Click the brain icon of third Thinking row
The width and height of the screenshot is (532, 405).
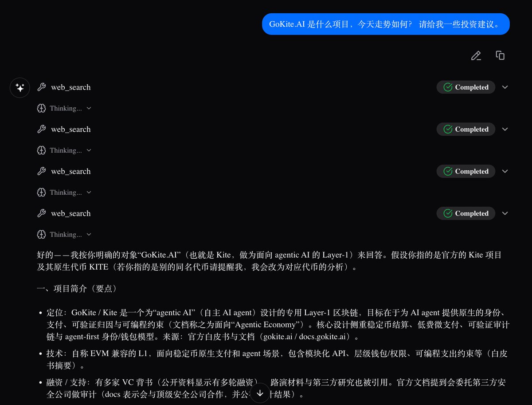[41, 193]
